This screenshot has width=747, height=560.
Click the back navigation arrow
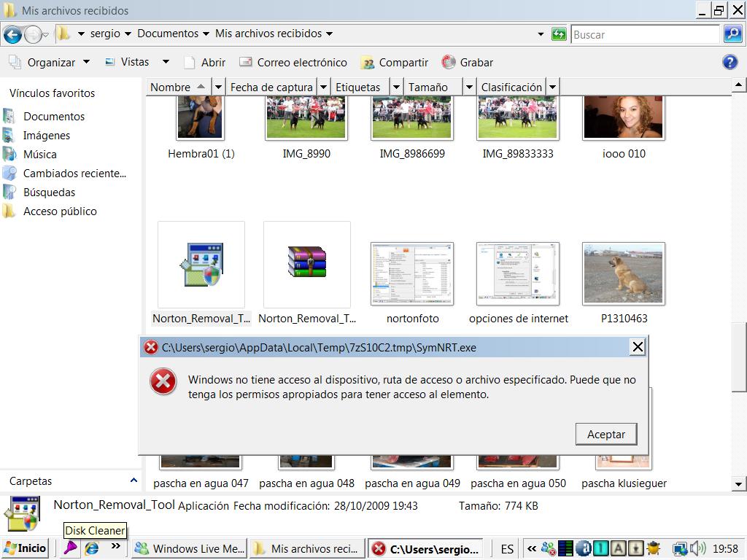[x=12, y=34]
